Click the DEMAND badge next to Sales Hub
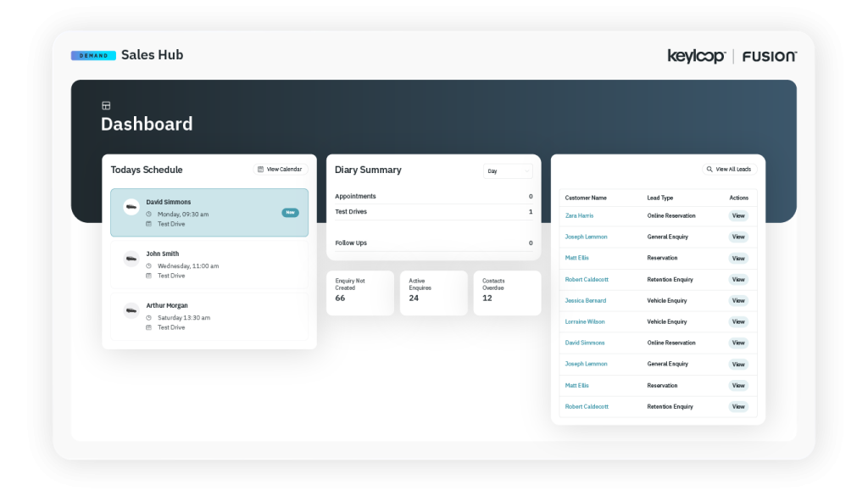The width and height of the screenshot is (868, 491). point(93,54)
